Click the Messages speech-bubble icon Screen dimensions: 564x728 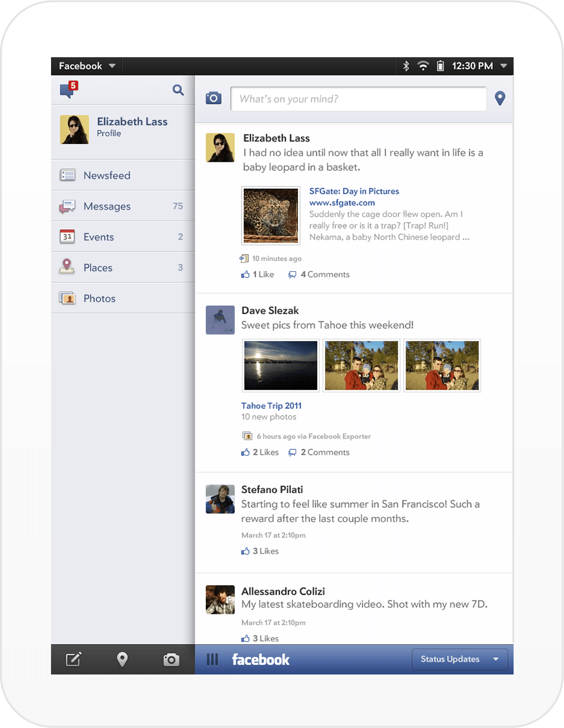coord(67,206)
